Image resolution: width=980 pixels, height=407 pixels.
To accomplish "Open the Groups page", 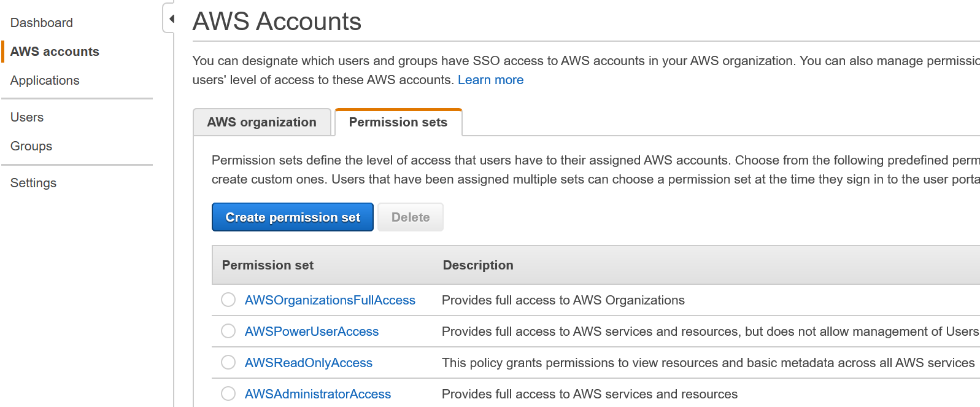I will [x=31, y=146].
